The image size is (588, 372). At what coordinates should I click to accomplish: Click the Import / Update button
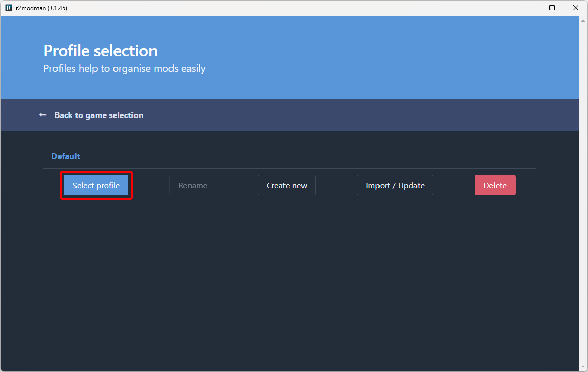click(395, 185)
